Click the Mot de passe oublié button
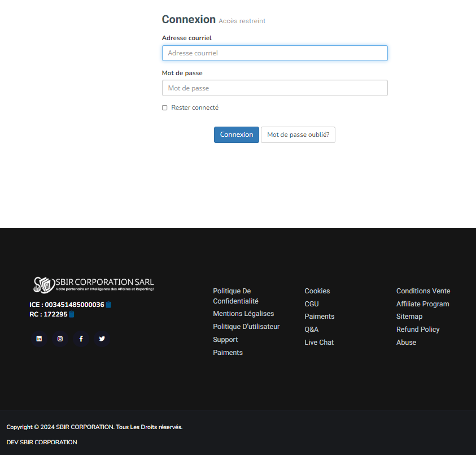This screenshot has width=476, height=455. pos(298,135)
